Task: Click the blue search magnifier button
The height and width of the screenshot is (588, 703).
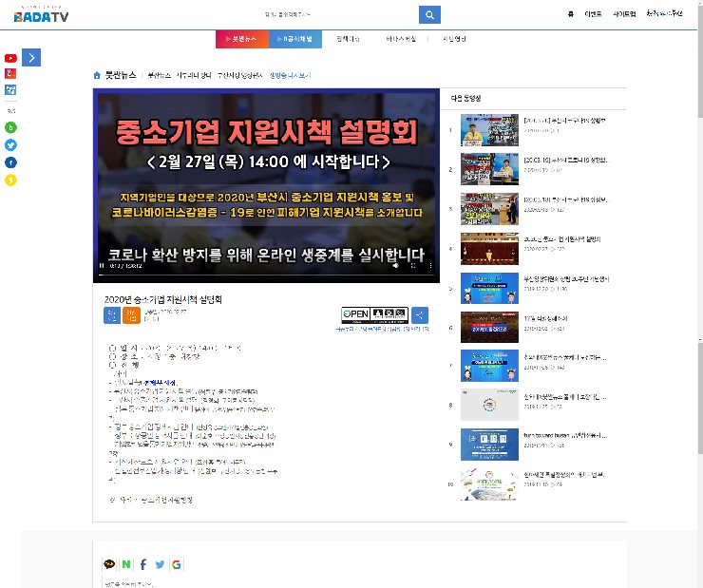Action: pyautogui.click(x=429, y=15)
